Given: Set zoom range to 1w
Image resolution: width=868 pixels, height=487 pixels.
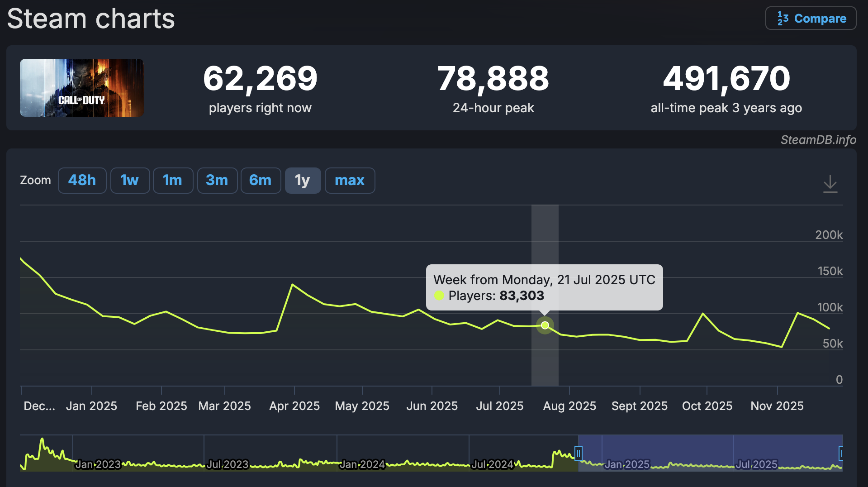Looking at the screenshot, I should tap(130, 181).
